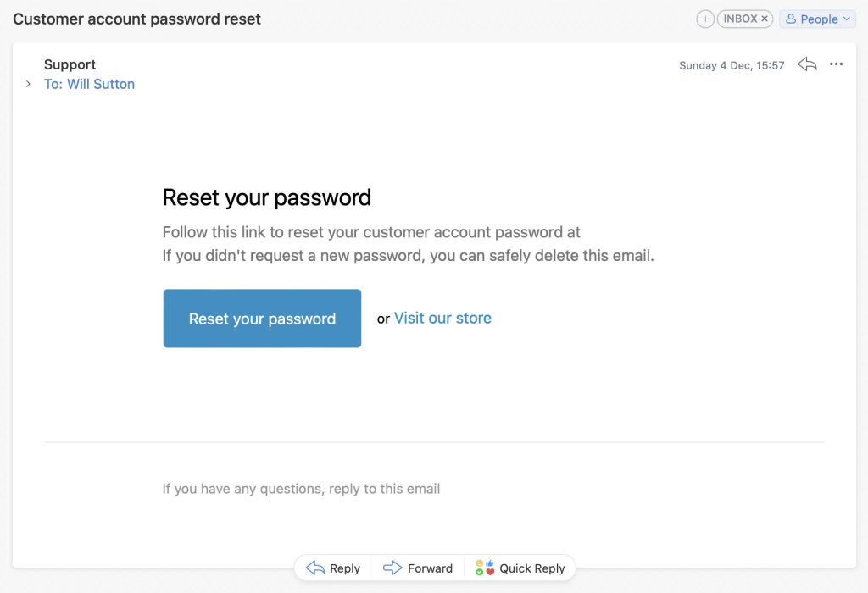Click the emoji icons on Quick Reply
This screenshot has height=593, width=868.
point(485,568)
